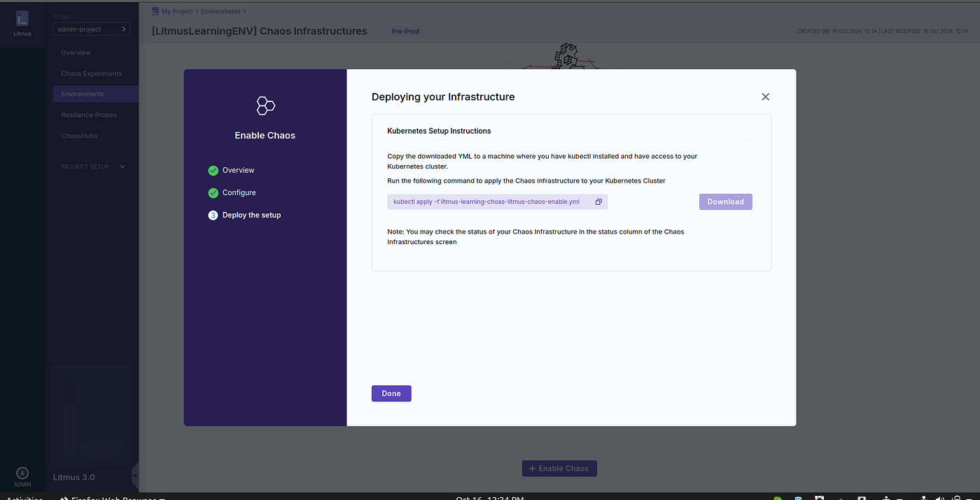The image size is (980, 500).
Task: Click the LitmusLearningENV Chaos Infrastructures heading
Action: coord(259,31)
